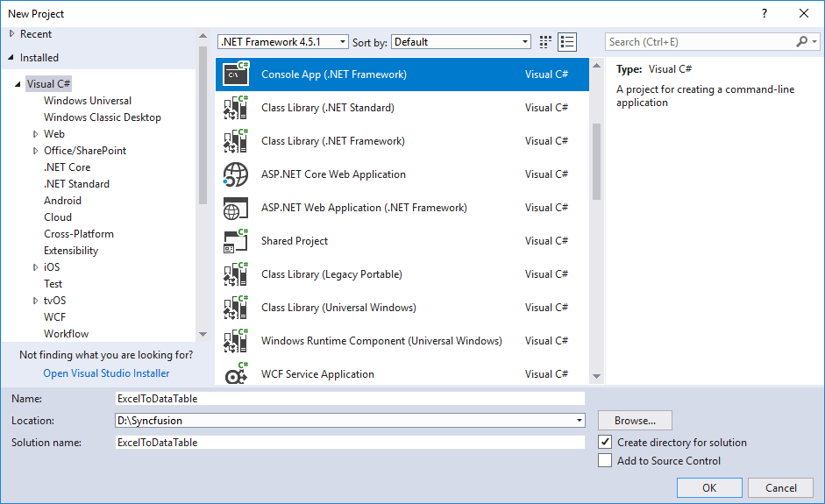825x504 pixels.
Task: Select Windows Universal category
Action: 88,101
